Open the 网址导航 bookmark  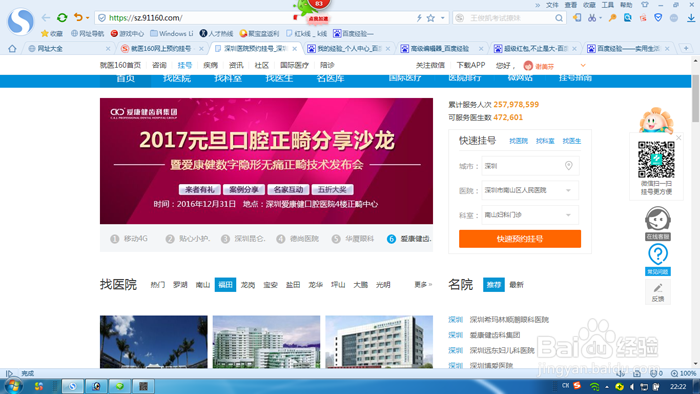coord(88,33)
